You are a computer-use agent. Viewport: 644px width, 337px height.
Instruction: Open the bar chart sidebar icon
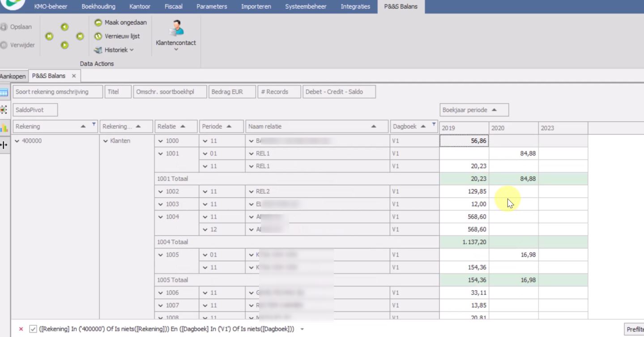tap(4, 128)
